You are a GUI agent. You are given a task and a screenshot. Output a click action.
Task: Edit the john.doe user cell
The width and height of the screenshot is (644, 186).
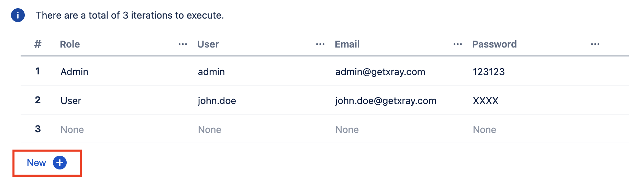pyautogui.click(x=217, y=101)
